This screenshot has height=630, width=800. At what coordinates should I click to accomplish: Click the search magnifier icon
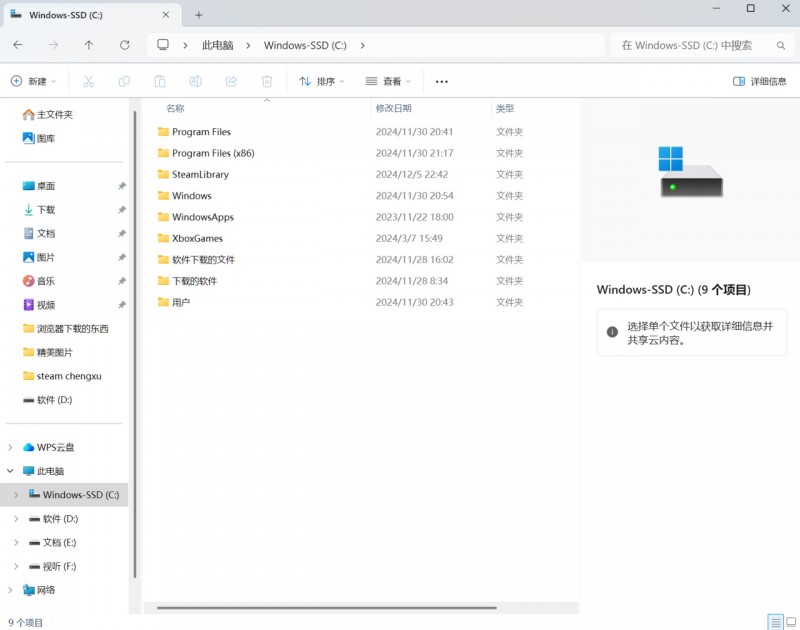pyautogui.click(x=781, y=45)
